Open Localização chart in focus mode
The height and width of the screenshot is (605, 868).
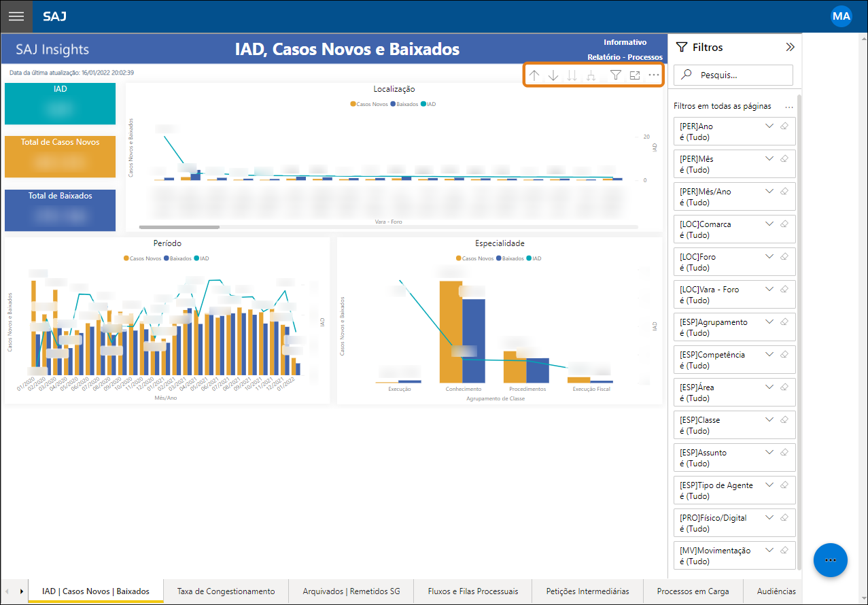tap(635, 75)
